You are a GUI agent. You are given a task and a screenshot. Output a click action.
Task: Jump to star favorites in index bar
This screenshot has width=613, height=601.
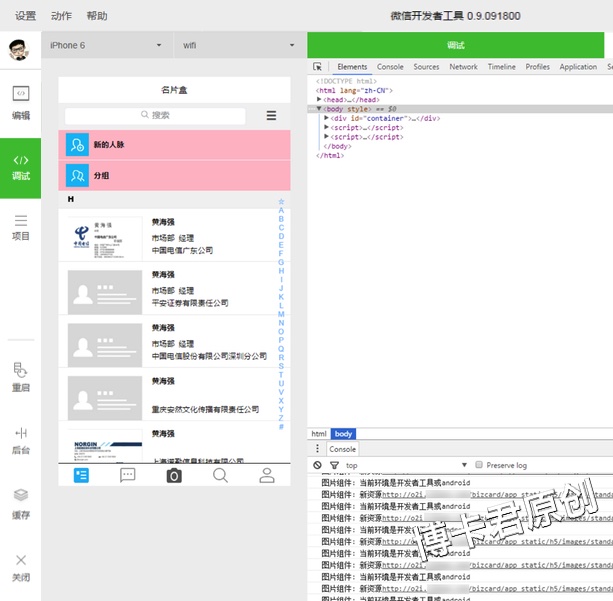point(281,202)
